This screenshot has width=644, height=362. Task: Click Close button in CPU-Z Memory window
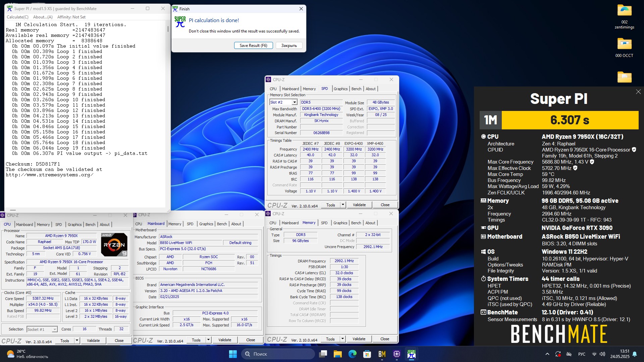(385, 339)
